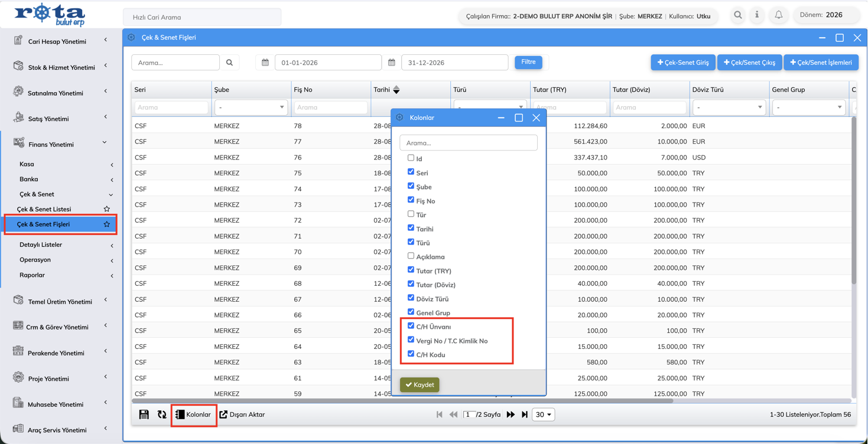Click the blue Filtre button

click(528, 62)
